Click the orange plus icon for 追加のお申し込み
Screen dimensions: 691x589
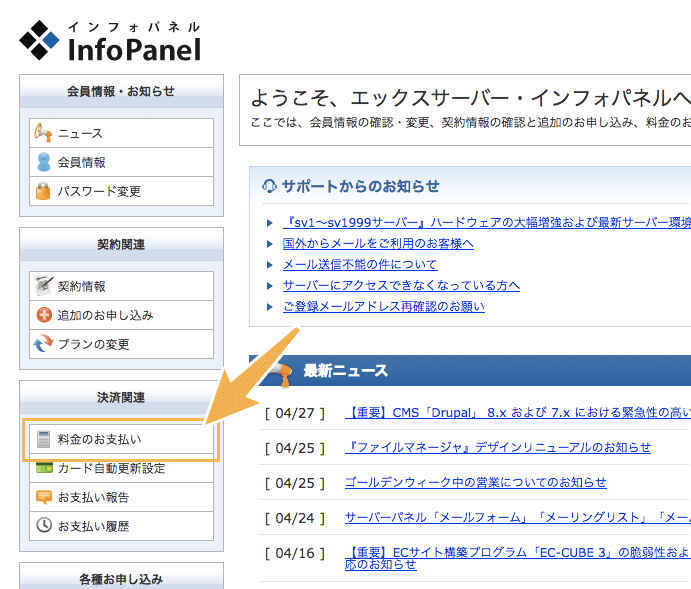click(44, 315)
